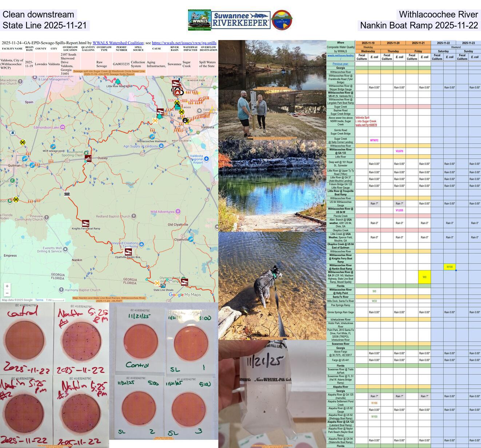Open the Google map Terms link
The height and width of the screenshot is (448, 481).
pos(40,300)
